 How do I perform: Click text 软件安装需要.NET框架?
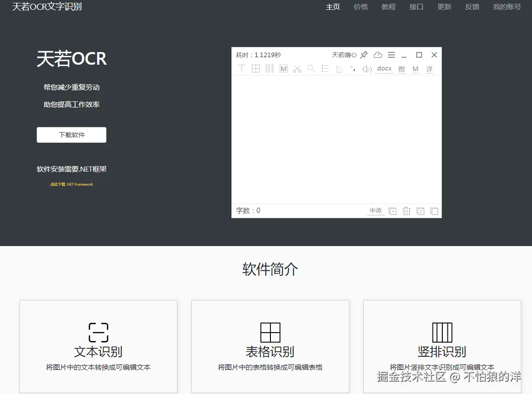point(72,169)
